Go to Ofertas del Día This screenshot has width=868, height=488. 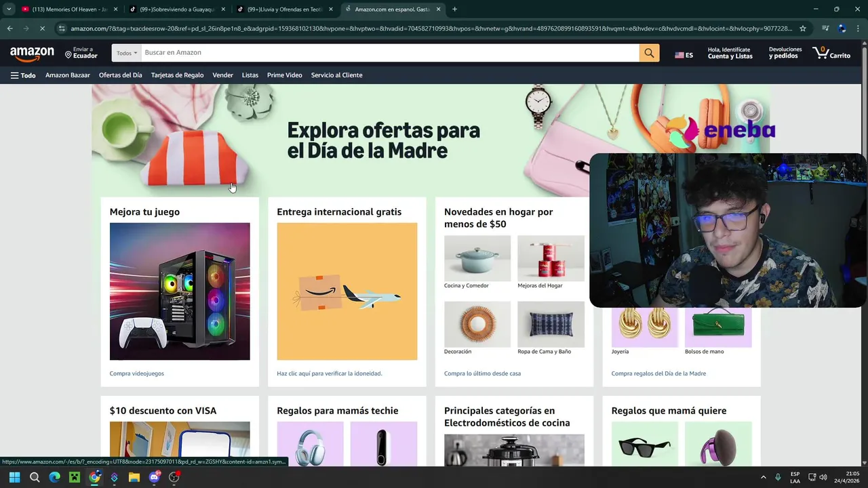(x=121, y=75)
